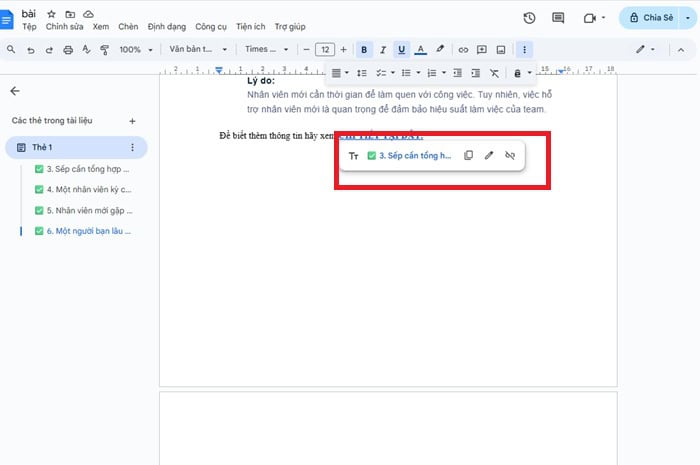Print the document
Image resolution: width=700 pixels, height=465 pixels.
tap(68, 50)
